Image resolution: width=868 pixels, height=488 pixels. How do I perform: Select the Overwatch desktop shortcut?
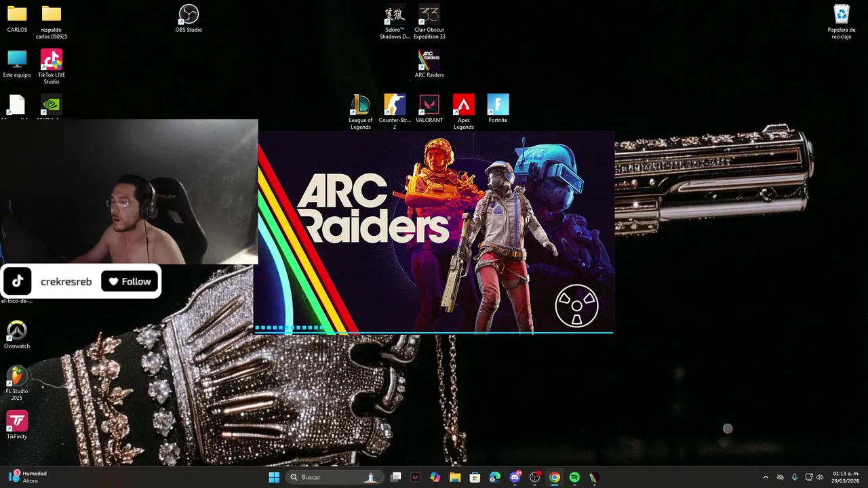[x=17, y=335]
